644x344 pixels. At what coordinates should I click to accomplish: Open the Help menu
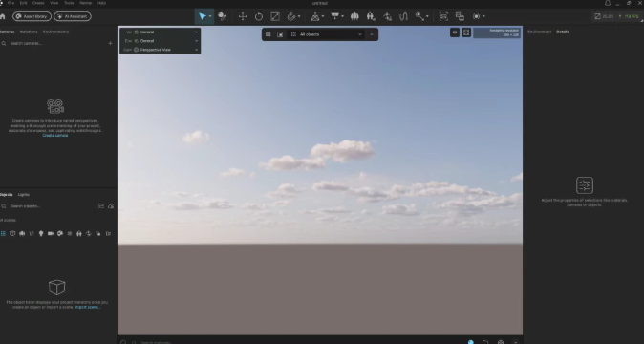(x=101, y=3)
